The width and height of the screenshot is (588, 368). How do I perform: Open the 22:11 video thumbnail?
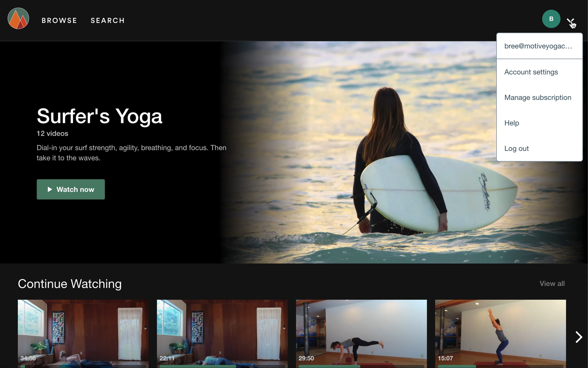coord(222,332)
